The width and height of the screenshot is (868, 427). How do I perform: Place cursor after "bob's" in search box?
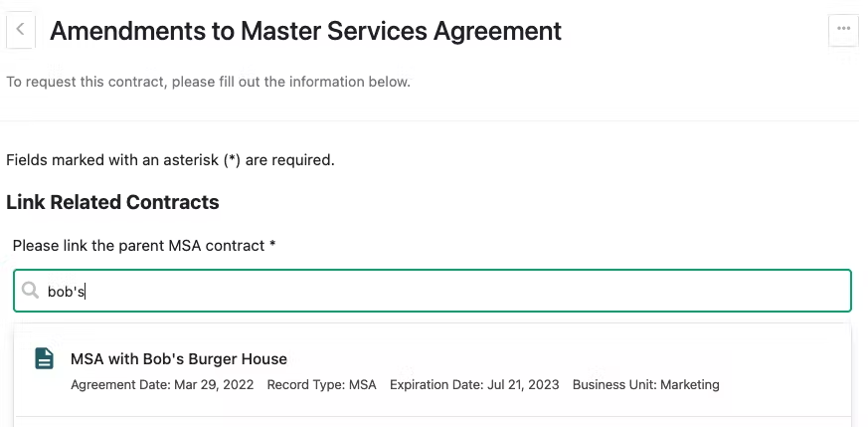coord(86,292)
